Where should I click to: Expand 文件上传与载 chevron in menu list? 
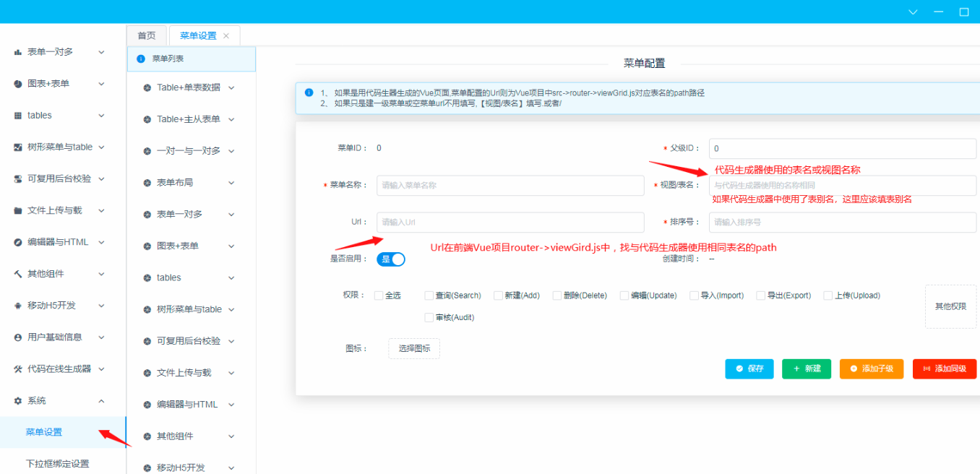[231, 373]
